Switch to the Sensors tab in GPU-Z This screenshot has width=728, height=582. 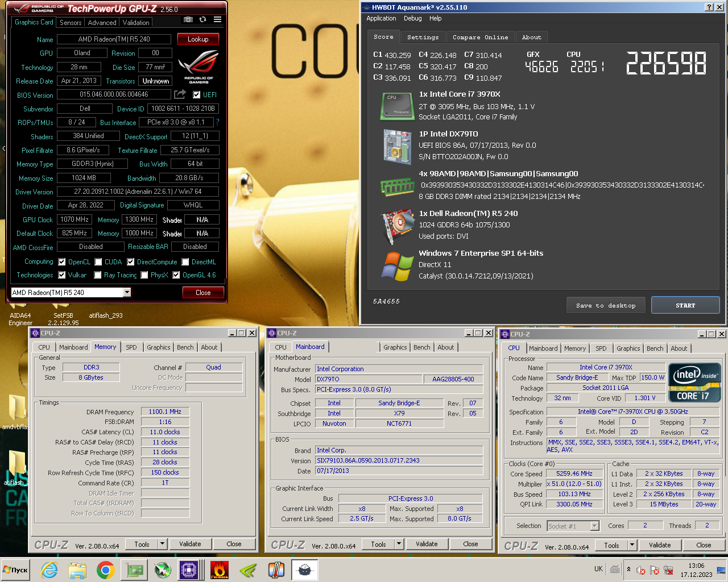point(71,23)
